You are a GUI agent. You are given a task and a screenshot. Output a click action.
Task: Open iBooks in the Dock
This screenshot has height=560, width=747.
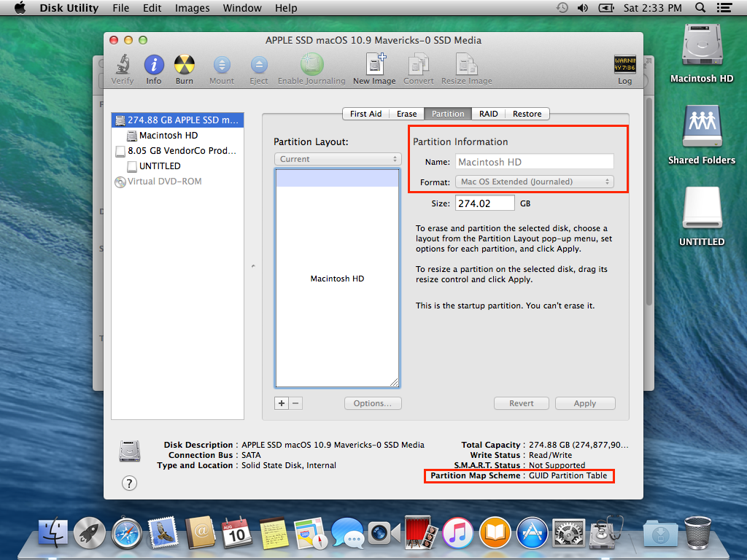tap(495, 532)
